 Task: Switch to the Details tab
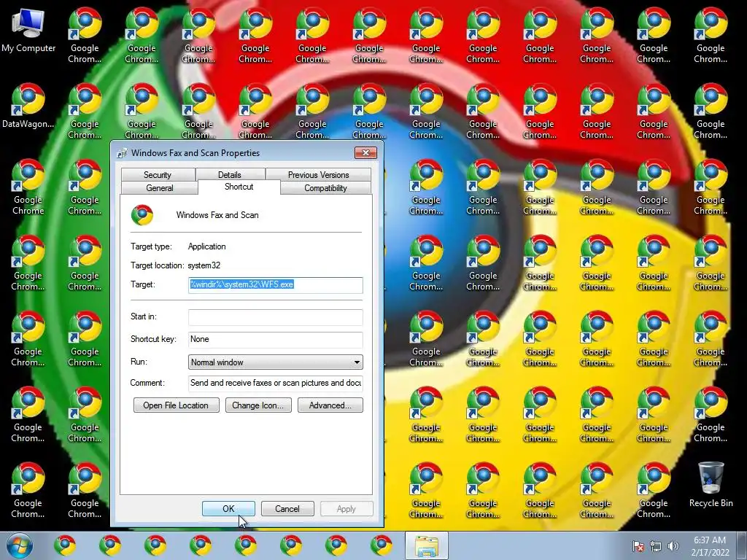point(230,175)
